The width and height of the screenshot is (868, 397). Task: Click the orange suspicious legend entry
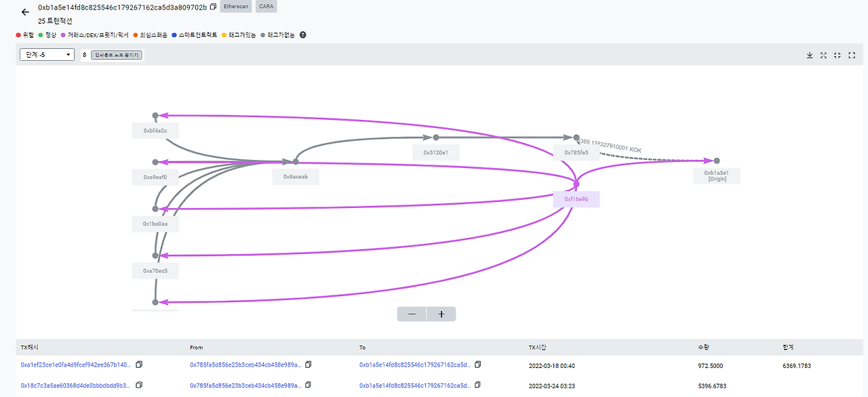point(150,35)
